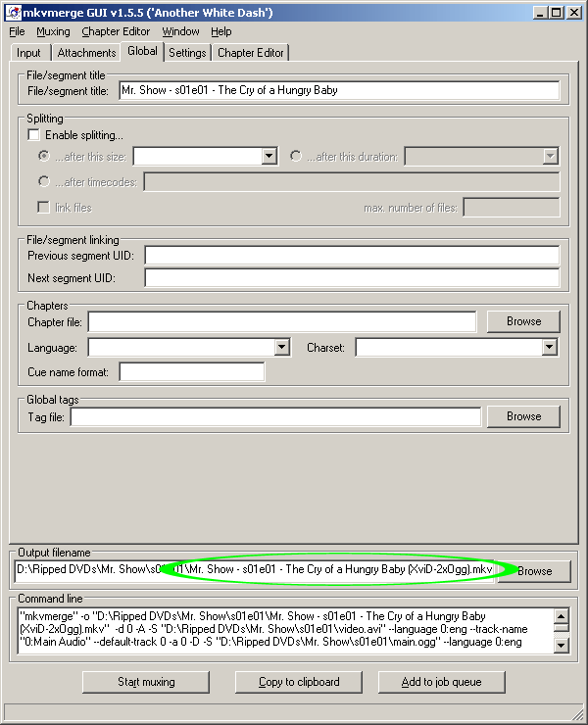588x725 pixels.
Task: Open the Help menu
Action: point(221,32)
